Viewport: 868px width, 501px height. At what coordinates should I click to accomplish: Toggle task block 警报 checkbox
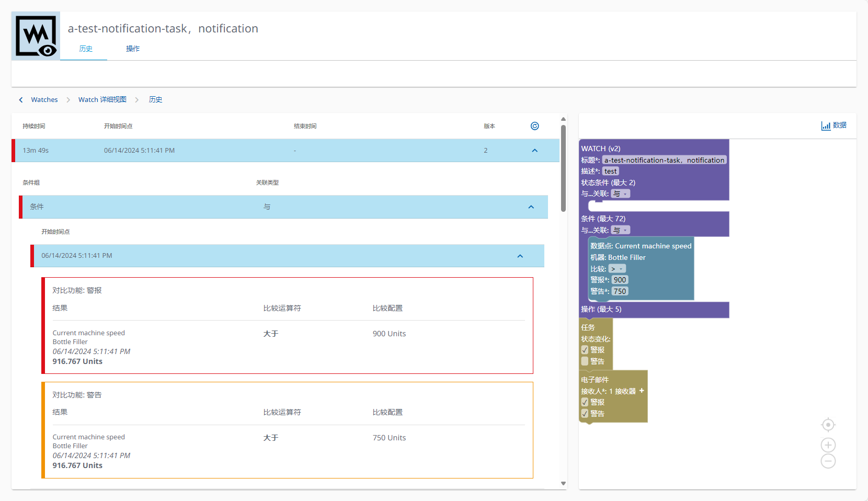(x=585, y=350)
